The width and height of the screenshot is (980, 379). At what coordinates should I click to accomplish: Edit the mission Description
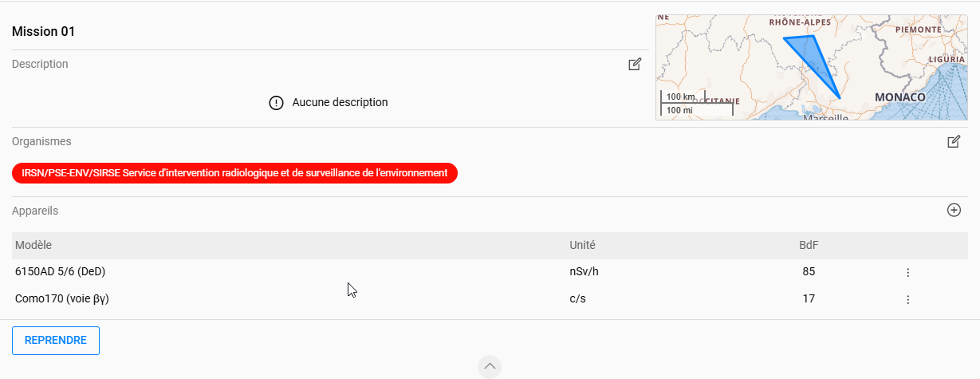[635, 65]
